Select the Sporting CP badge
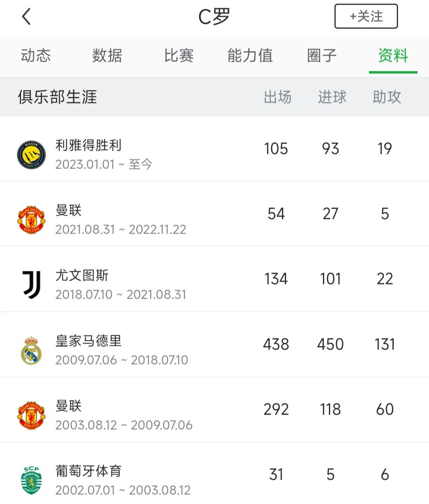The image size is (429, 504). pyautogui.click(x=31, y=480)
